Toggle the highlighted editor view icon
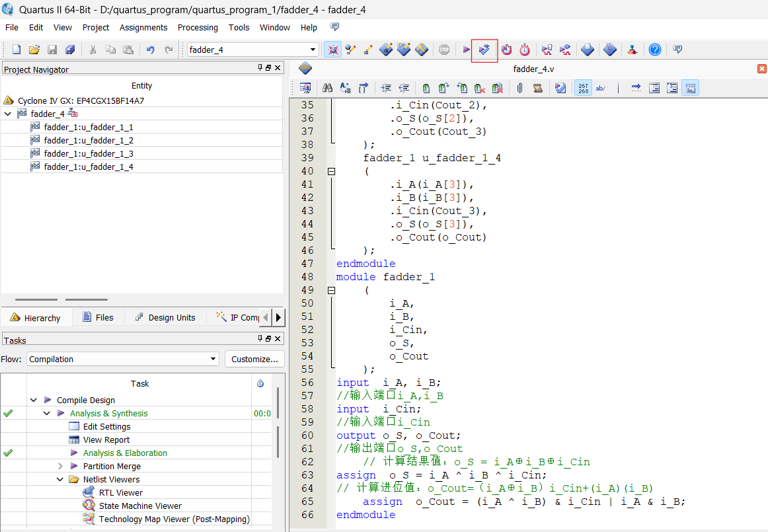768x532 pixels. tap(690, 88)
